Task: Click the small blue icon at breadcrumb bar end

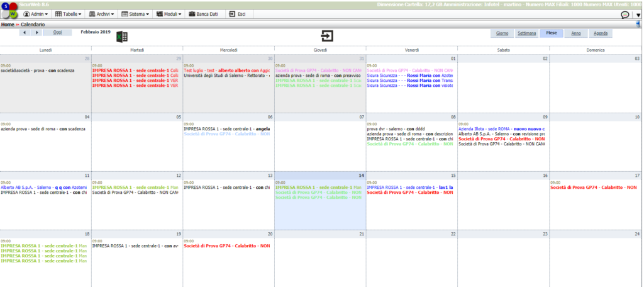Action: pyautogui.click(x=638, y=25)
